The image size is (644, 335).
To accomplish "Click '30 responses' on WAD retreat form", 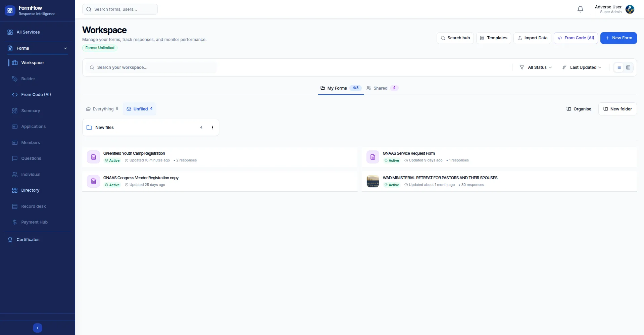I will 473,185.
